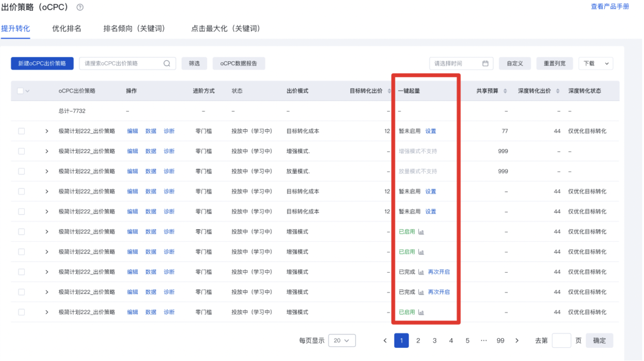Screen dimensions: 644x361
Task: Open the oCPC数据报告 button
Action: click(x=239, y=64)
